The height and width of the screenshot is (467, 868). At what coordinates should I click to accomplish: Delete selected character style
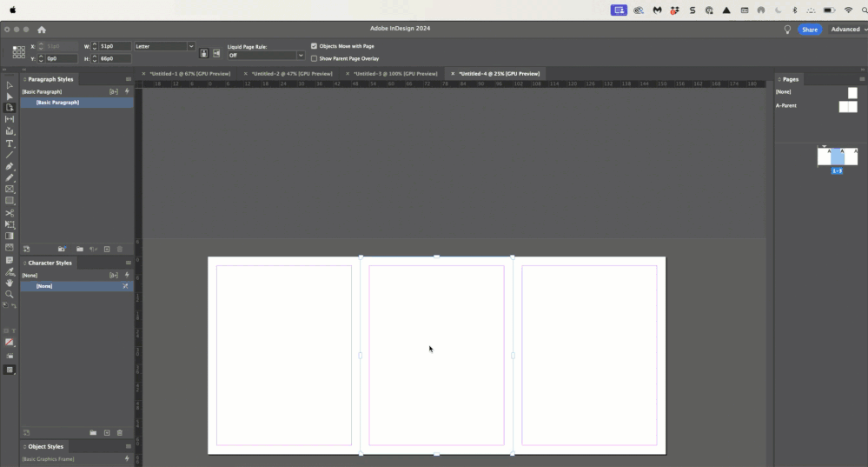120,433
